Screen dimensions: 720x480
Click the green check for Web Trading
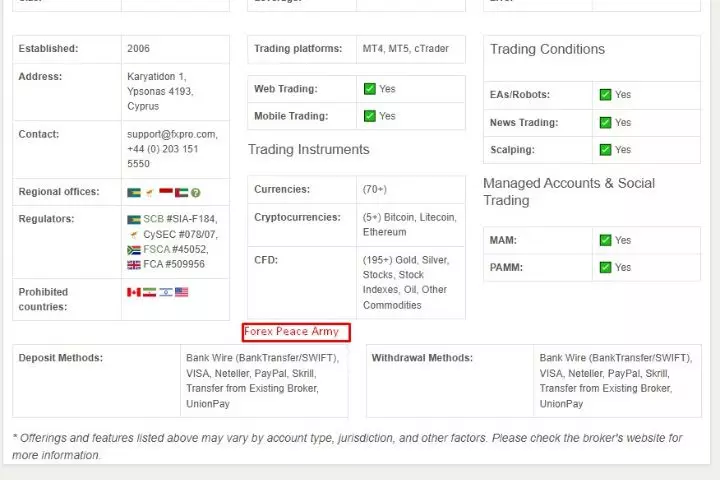tap(370, 89)
